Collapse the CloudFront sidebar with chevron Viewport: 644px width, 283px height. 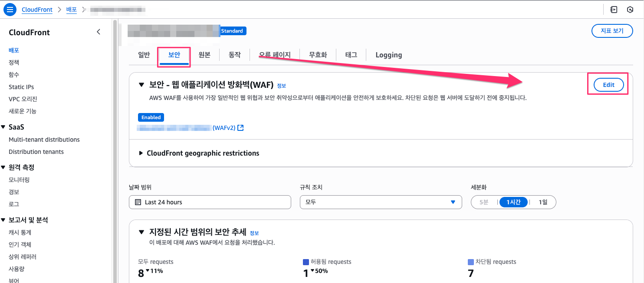pos(99,32)
